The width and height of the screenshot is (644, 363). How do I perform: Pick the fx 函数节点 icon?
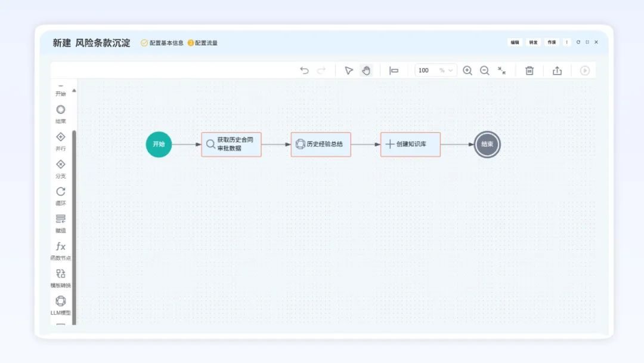tap(60, 246)
